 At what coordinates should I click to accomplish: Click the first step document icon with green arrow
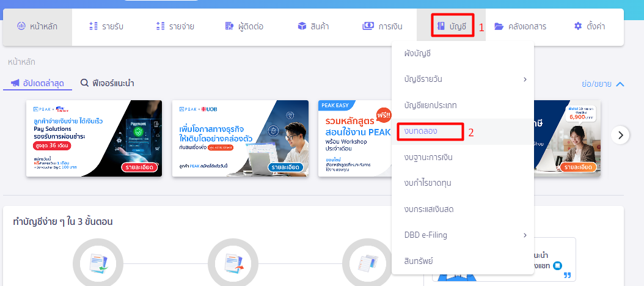point(98,263)
